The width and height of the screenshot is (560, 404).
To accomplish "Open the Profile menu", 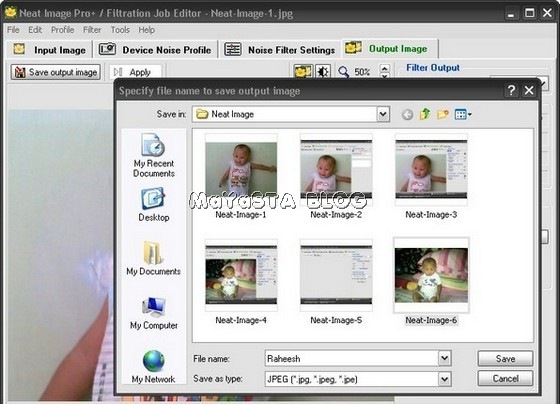I will pyautogui.click(x=62, y=30).
